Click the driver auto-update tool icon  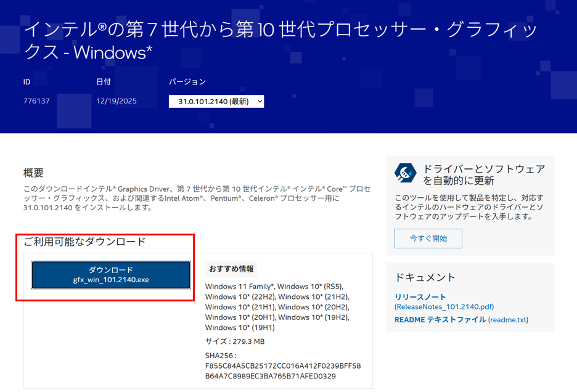pos(405,173)
